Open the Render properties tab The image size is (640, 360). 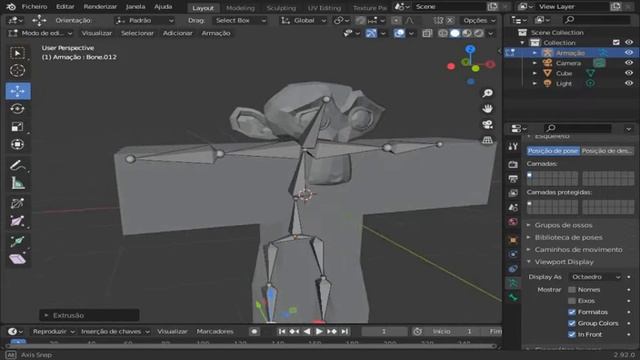tap(513, 164)
